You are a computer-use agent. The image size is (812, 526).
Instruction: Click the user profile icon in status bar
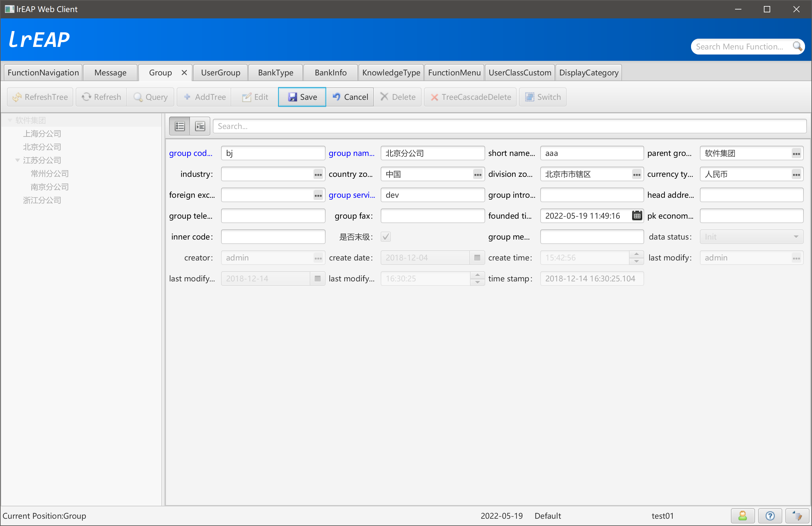(x=742, y=516)
